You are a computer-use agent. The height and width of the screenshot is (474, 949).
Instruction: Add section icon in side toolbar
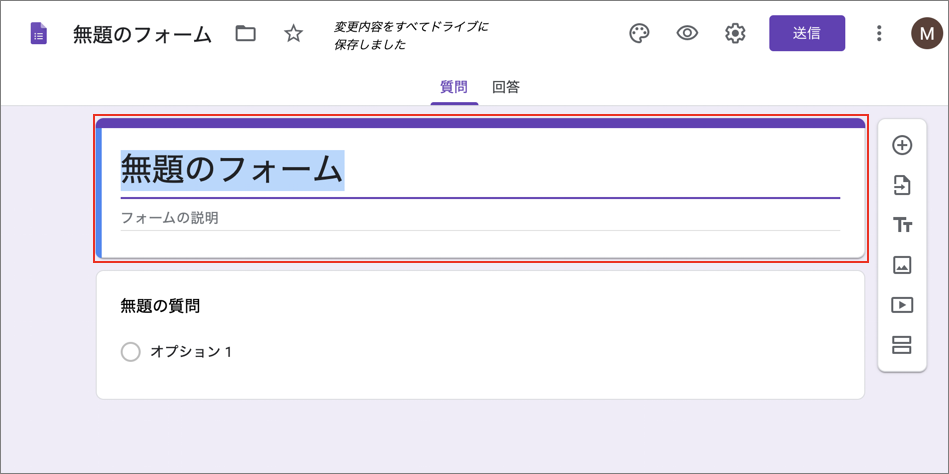point(902,345)
